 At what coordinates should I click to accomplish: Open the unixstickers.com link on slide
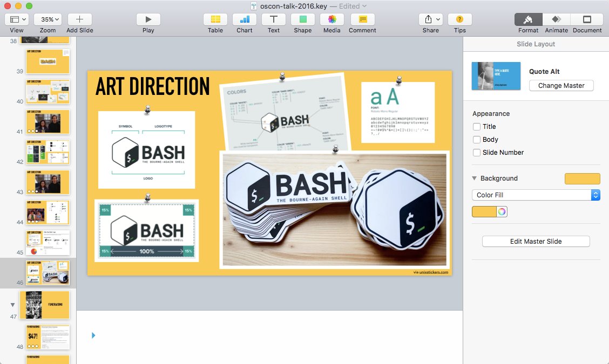click(434, 272)
